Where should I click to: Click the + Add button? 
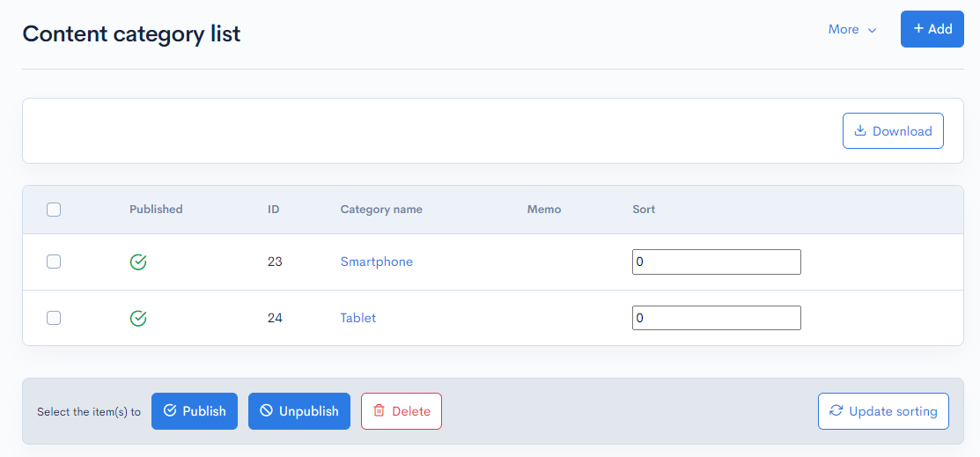click(x=932, y=29)
